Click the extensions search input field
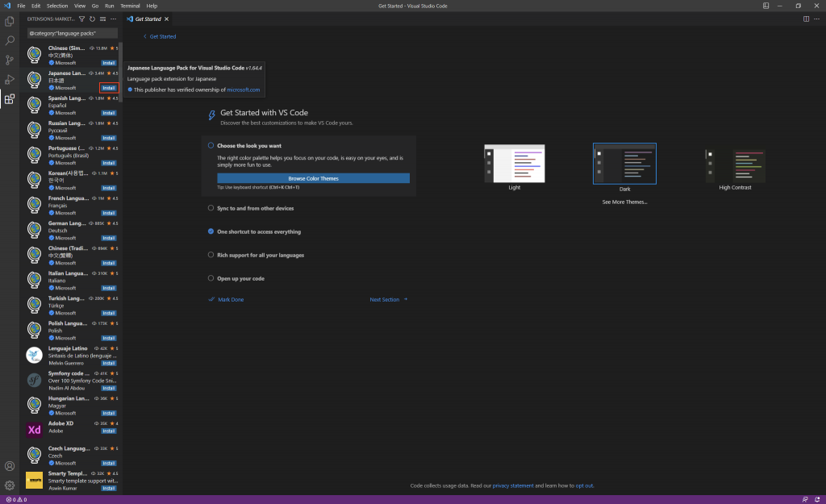 [x=72, y=33]
